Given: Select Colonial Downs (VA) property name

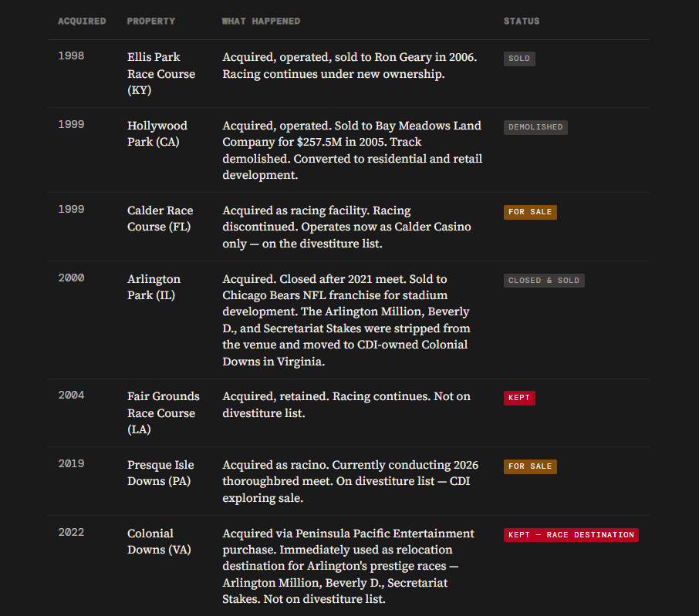Looking at the screenshot, I should 159,542.
